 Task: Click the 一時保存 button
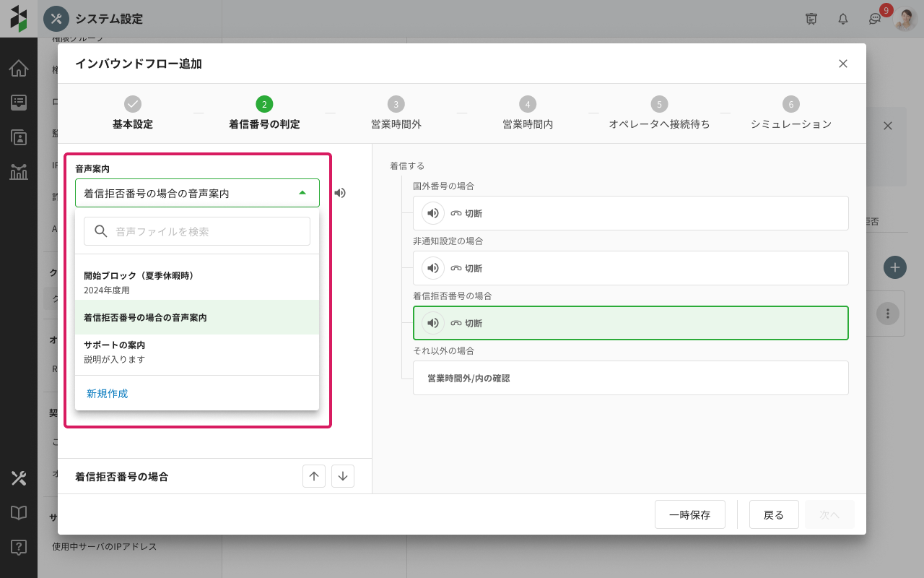click(x=690, y=514)
